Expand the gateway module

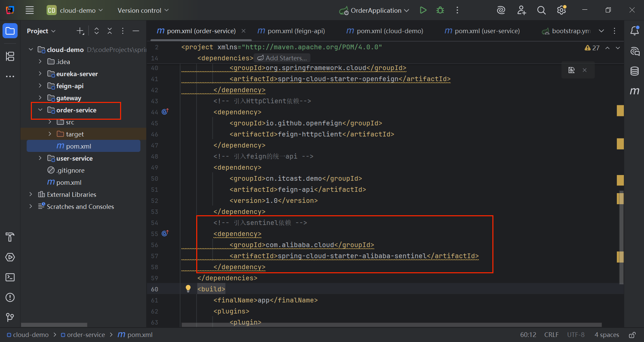click(x=40, y=98)
